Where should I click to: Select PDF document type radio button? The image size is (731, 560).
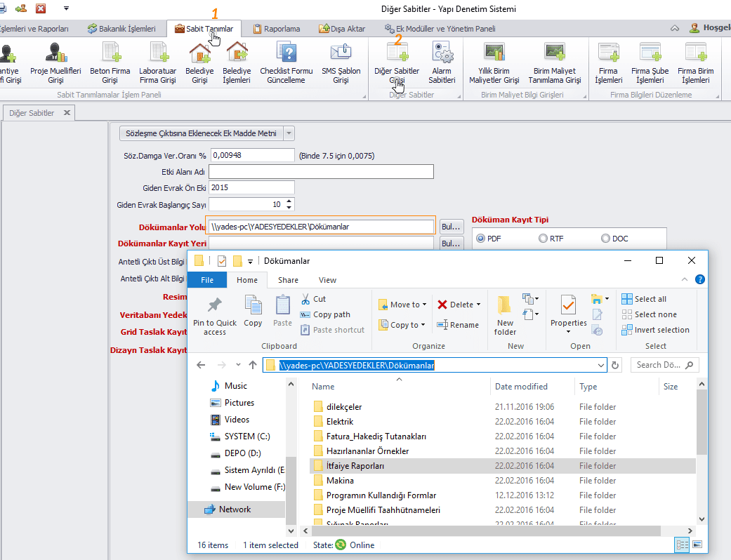[481, 239]
